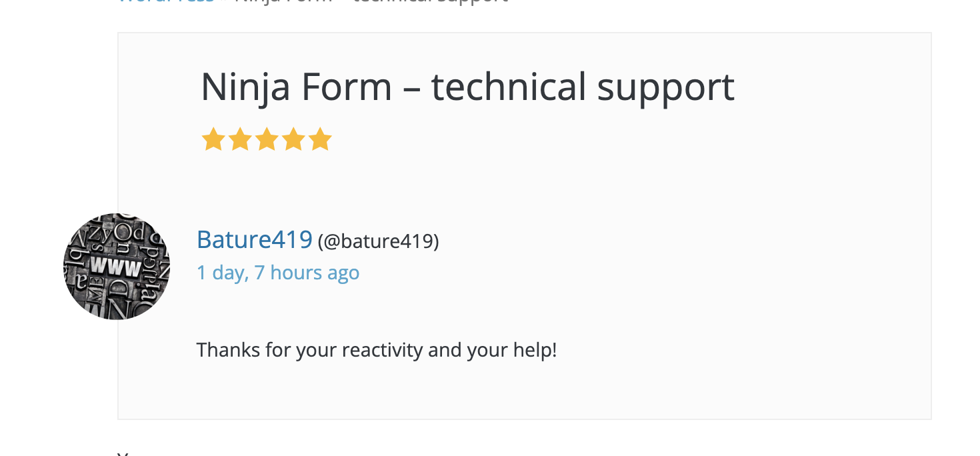980x456 pixels.
Task: Select the fifth star in the rating
Action: pos(320,140)
